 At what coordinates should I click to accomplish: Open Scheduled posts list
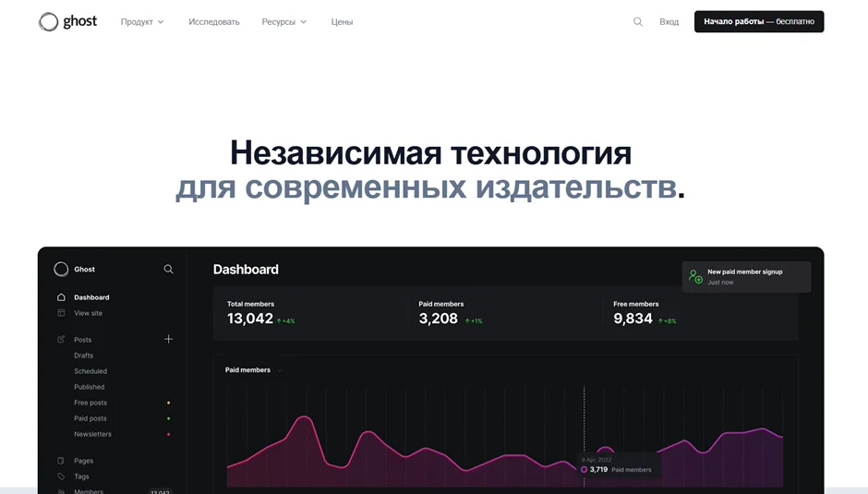point(90,371)
